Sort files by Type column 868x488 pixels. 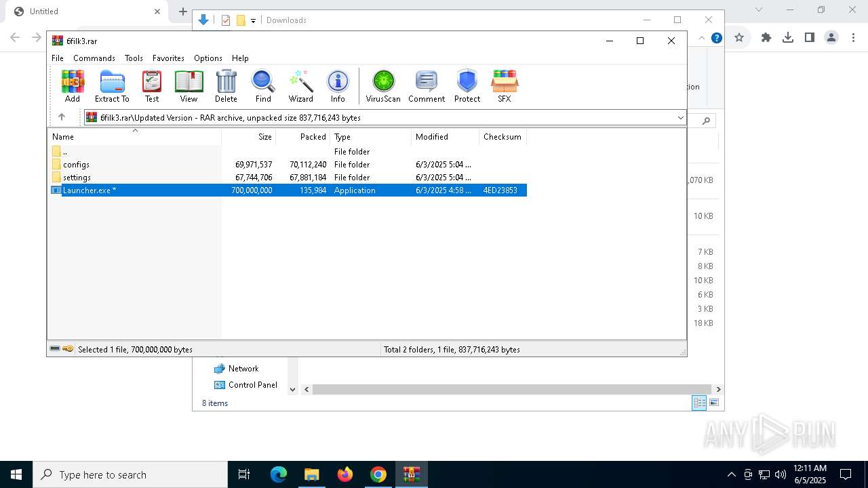371,137
